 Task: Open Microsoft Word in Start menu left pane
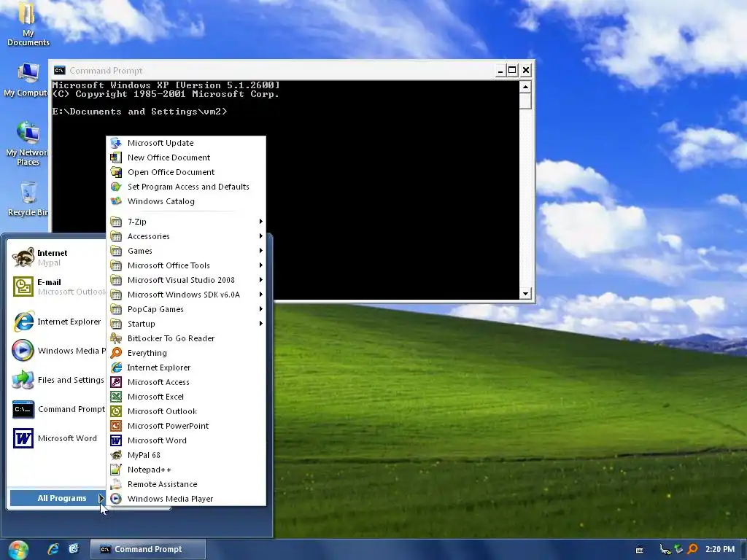tap(57, 438)
